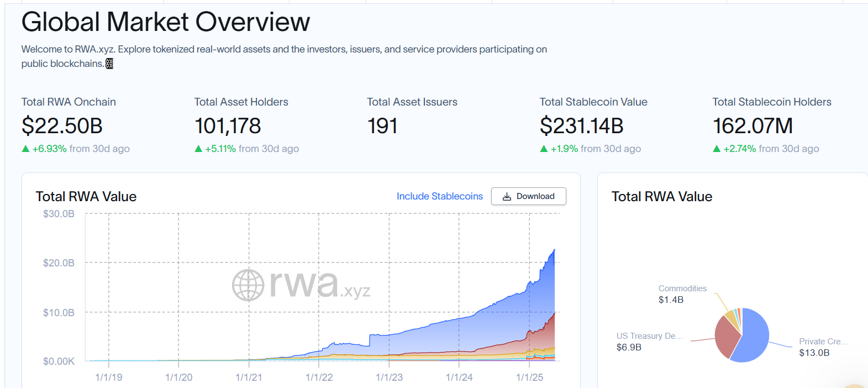Click the Total Stablecoin Value $231.14B
Screen dimensions: 868x388
pos(581,126)
